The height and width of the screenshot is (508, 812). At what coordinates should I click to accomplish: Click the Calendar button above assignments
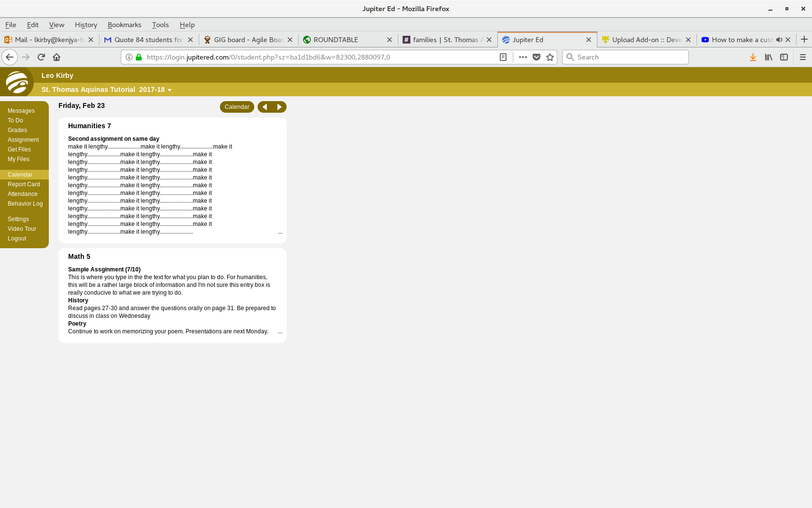pos(237,107)
